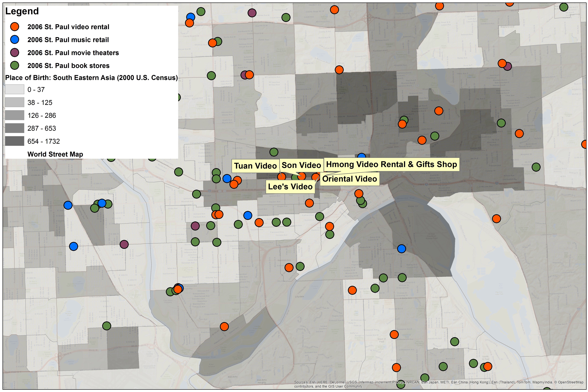Click '2006 St. Paul video rental' legend text
Screen dimensions: 588x392
pyautogui.click(x=68, y=27)
